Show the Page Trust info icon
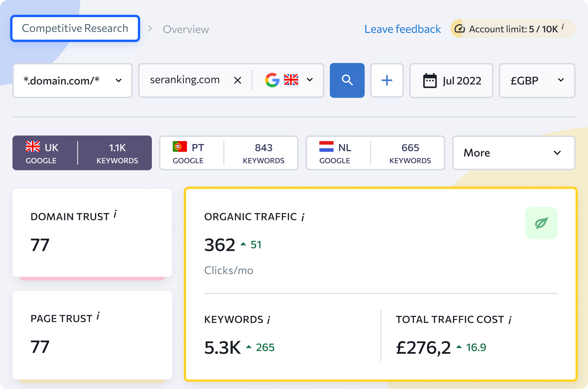This screenshot has width=588, height=389. pyautogui.click(x=98, y=316)
